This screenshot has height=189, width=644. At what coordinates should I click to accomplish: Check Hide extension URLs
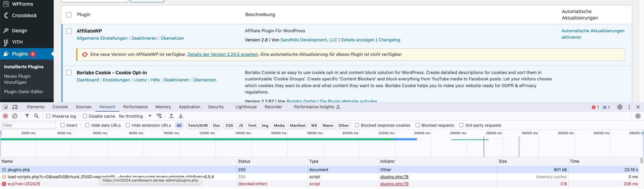pos(128,125)
